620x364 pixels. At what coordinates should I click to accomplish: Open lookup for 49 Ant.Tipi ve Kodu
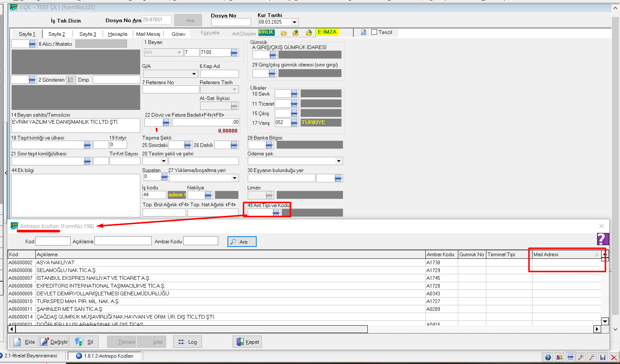276,212
